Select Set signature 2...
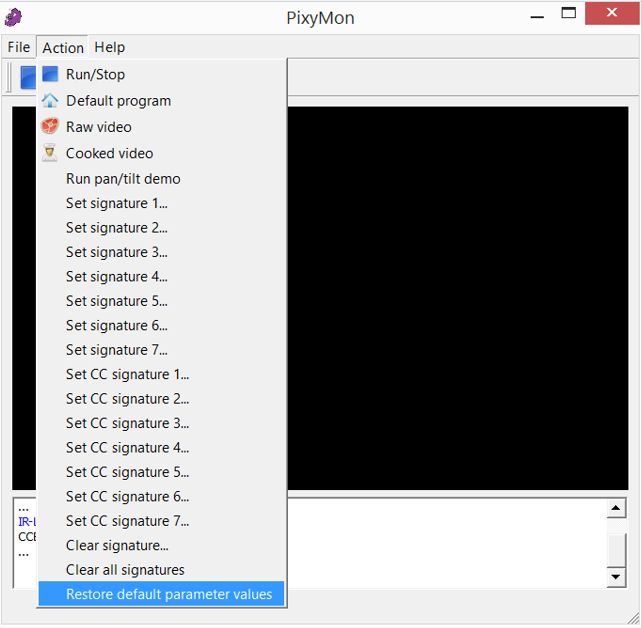641x628 pixels. [161, 228]
